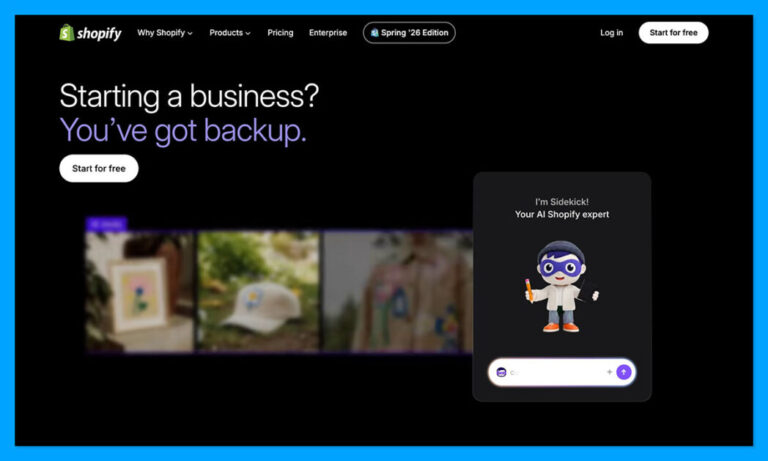Click Start for free below the headline

coord(99,169)
